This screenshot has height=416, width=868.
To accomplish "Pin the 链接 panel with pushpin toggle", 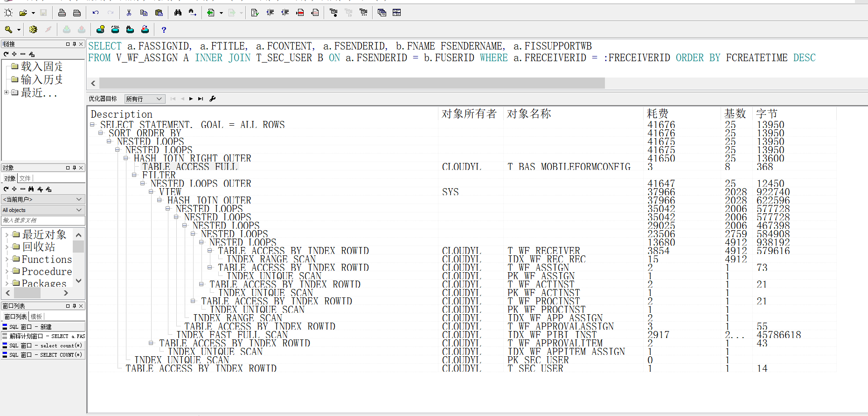I will point(74,44).
